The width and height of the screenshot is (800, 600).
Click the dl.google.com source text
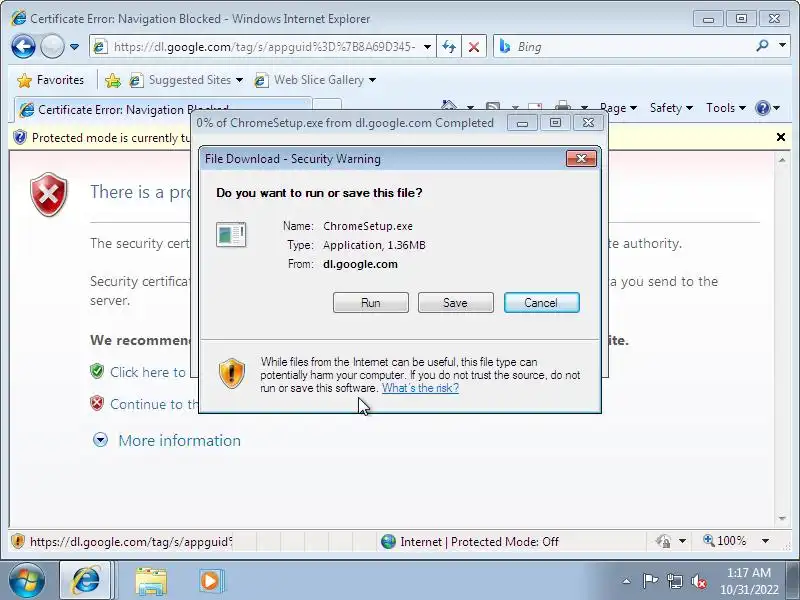pos(360,264)
